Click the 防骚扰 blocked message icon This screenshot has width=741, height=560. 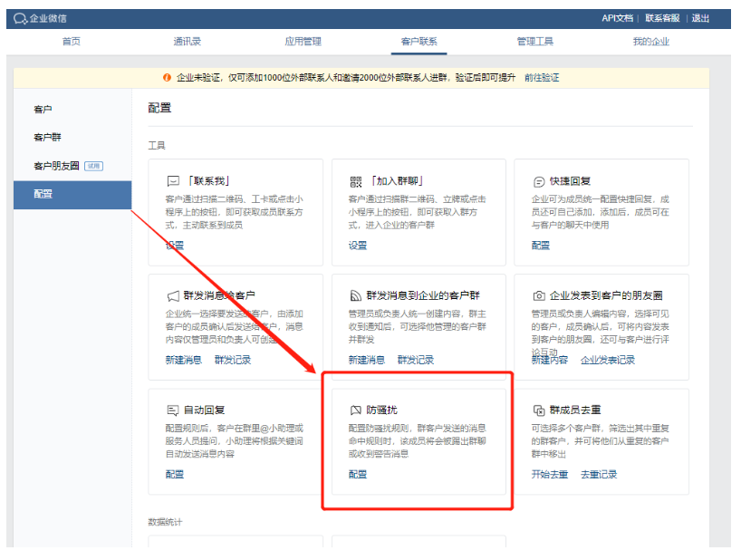coord(356,410)
